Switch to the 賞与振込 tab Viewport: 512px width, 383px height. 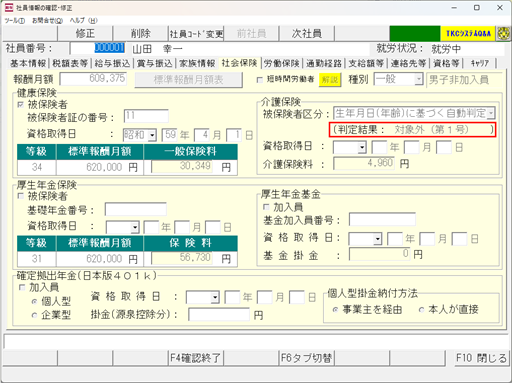[155, 63]
